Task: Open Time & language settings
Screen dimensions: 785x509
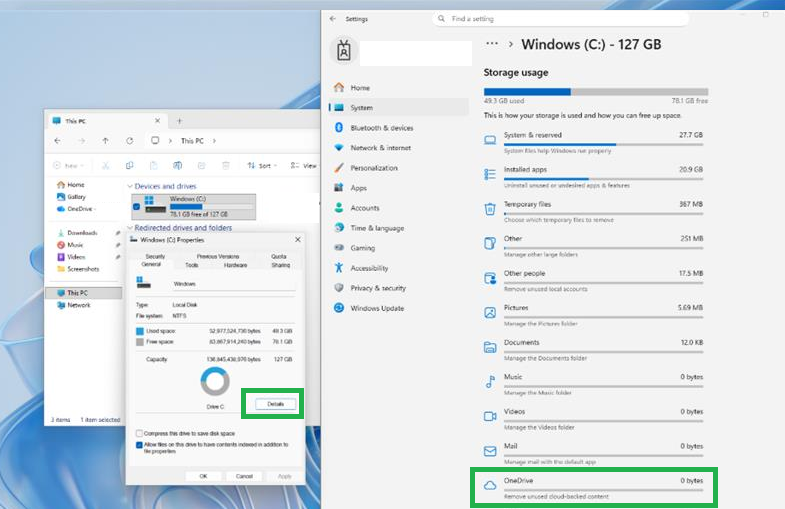Action: pos(399,228)
